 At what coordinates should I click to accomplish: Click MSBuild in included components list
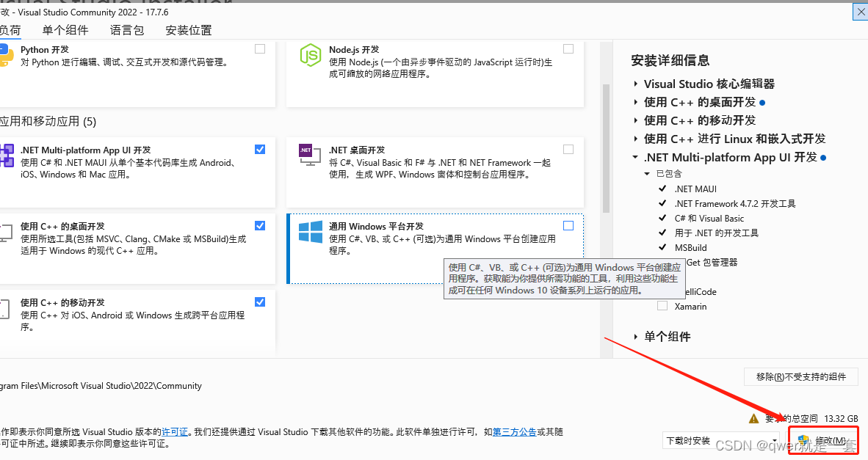point(690,248)
